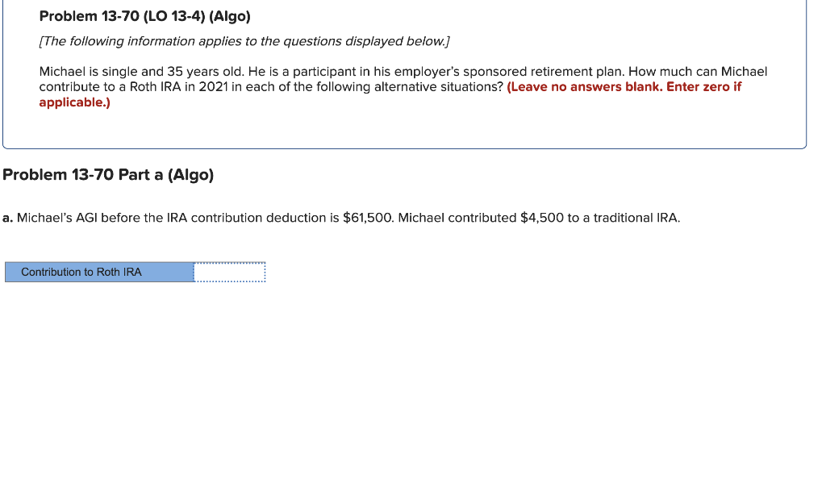Image resolution: width=826 pixels, height=504 pixels.
Task: Select the blue "Contribution to Roth IRA" label cell
Action: pos(100,272)
